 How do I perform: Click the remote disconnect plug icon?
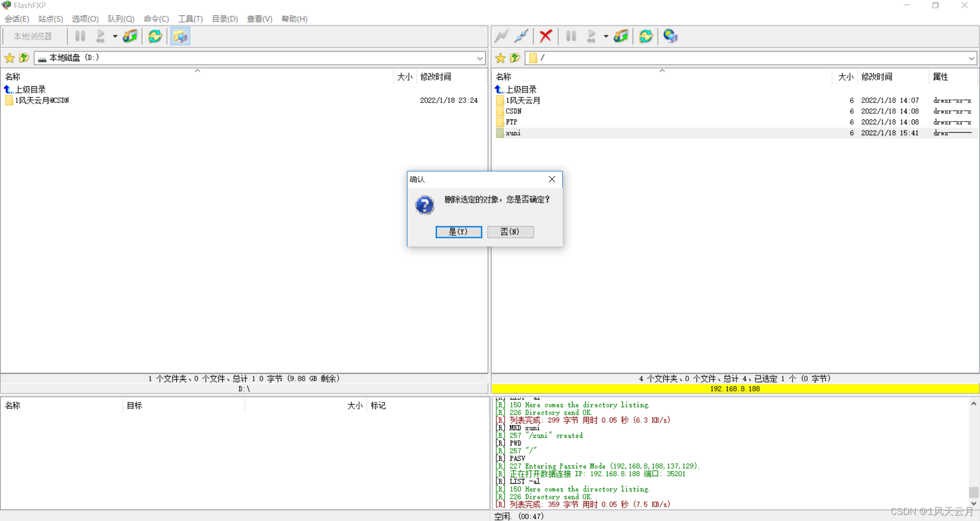(521, 36)
